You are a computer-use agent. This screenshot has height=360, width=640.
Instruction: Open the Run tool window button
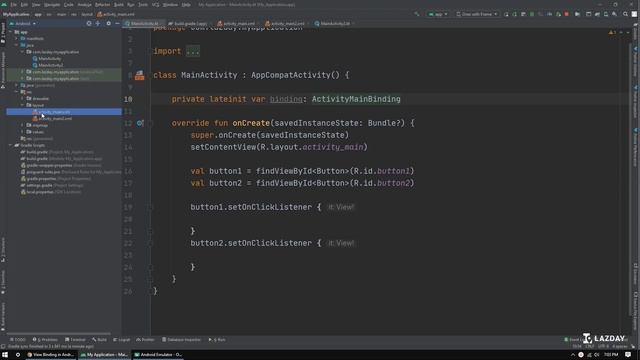click(x=217, y=340)
